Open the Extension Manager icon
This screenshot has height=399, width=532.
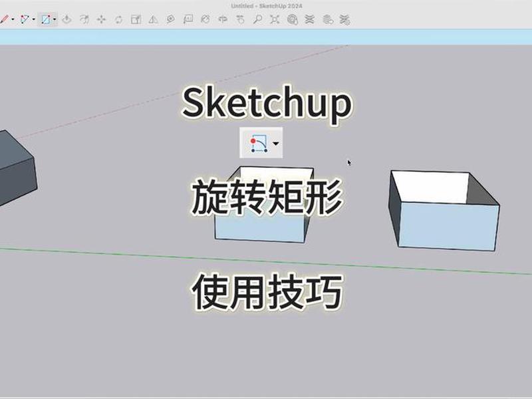click(x=344, y=19)
